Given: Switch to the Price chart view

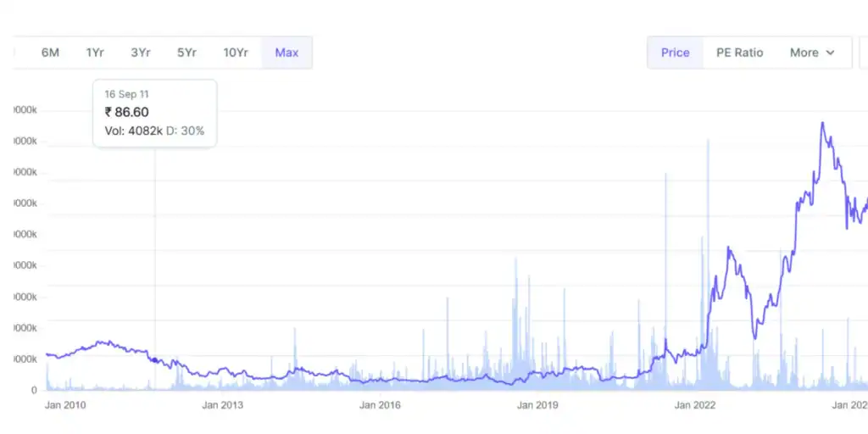Looking at the screenshot, I should pos(675,53).
